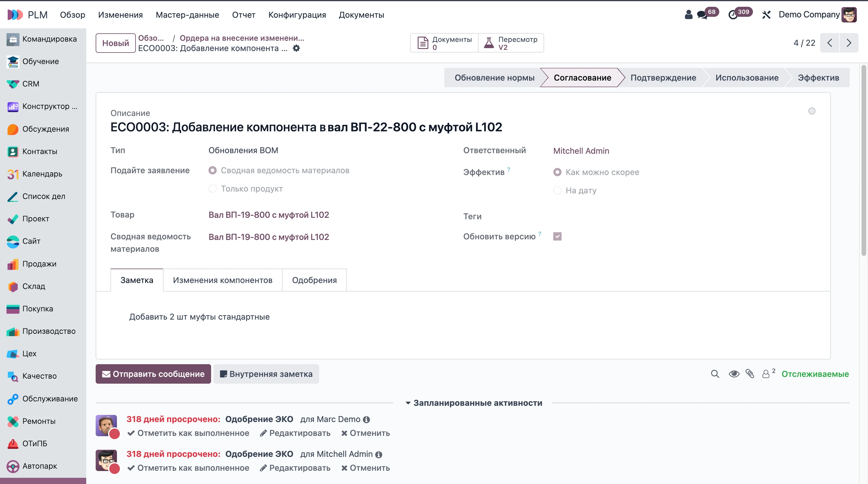The image size is (868, 484).
Task: Toggle chatter visibility with the eye icon
Action: tap(734, 374)
